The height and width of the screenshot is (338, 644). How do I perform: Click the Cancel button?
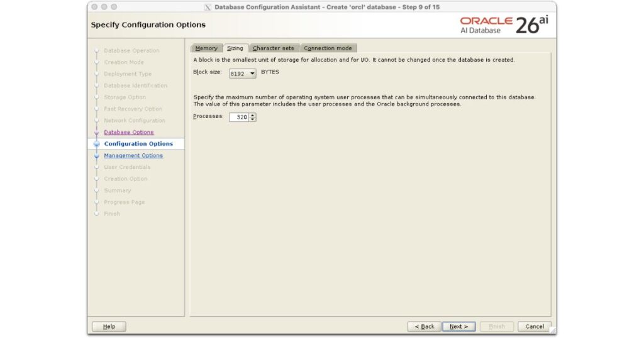(535, 327)
